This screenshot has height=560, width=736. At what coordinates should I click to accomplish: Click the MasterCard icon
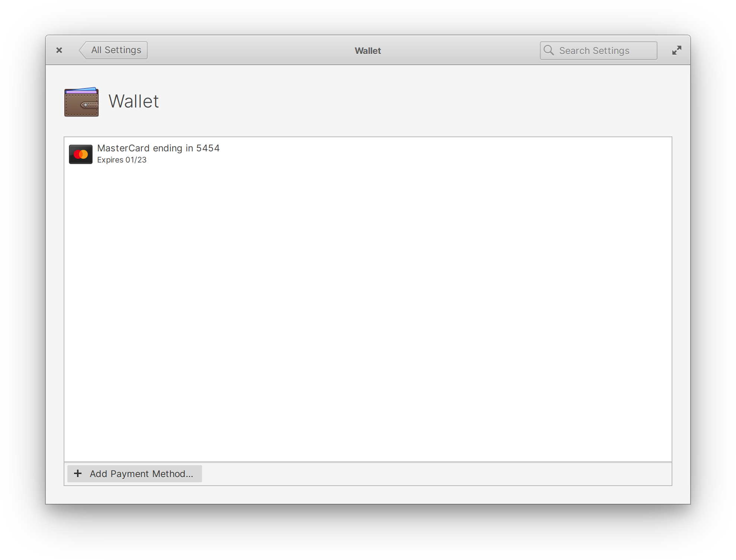pyautogui.click(x=81, y=153)
